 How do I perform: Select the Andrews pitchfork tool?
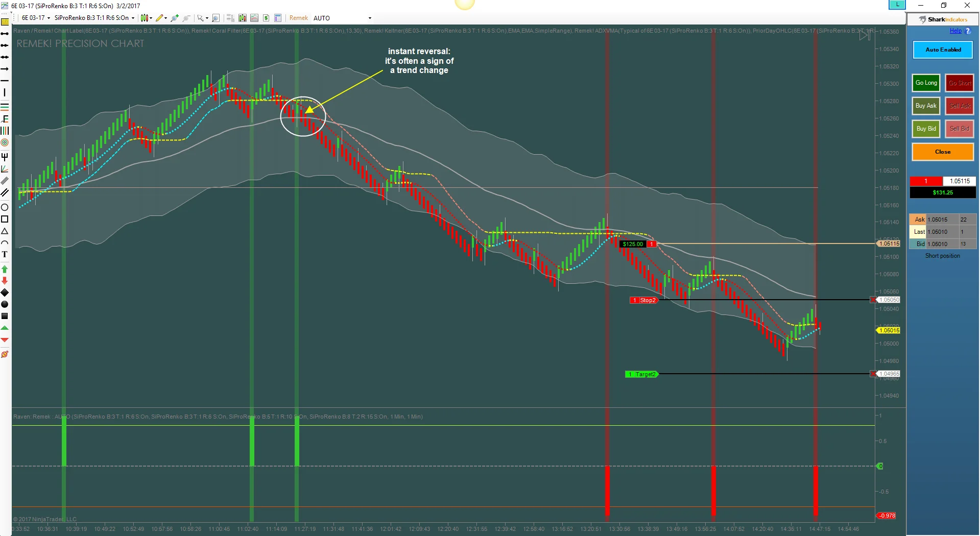click(5, 156)
